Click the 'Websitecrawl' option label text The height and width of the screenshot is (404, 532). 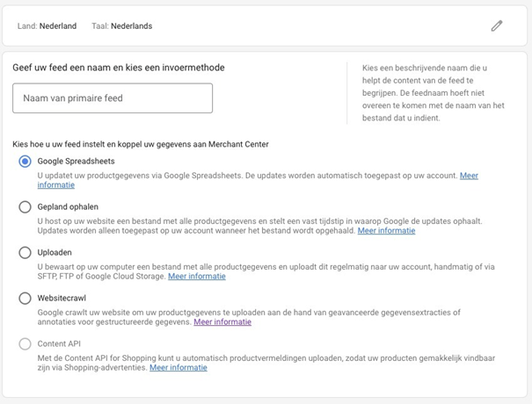point(65,299)
